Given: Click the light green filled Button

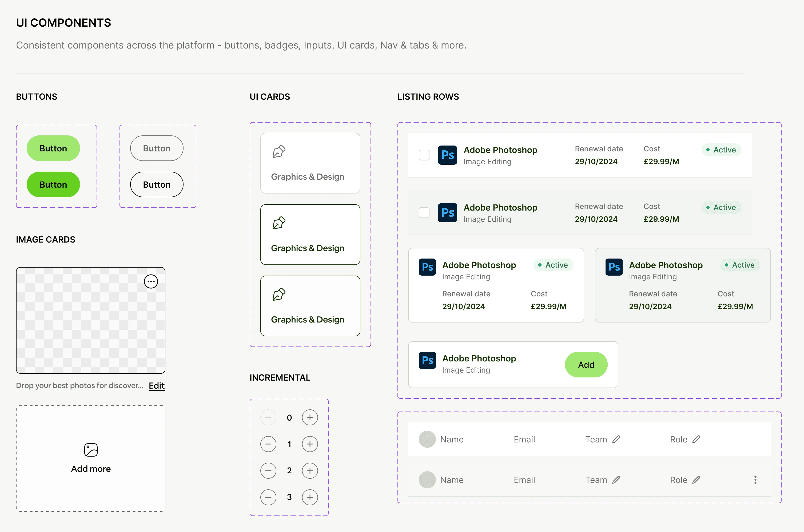Looking at the screenshot, I should tap(53, 148).
